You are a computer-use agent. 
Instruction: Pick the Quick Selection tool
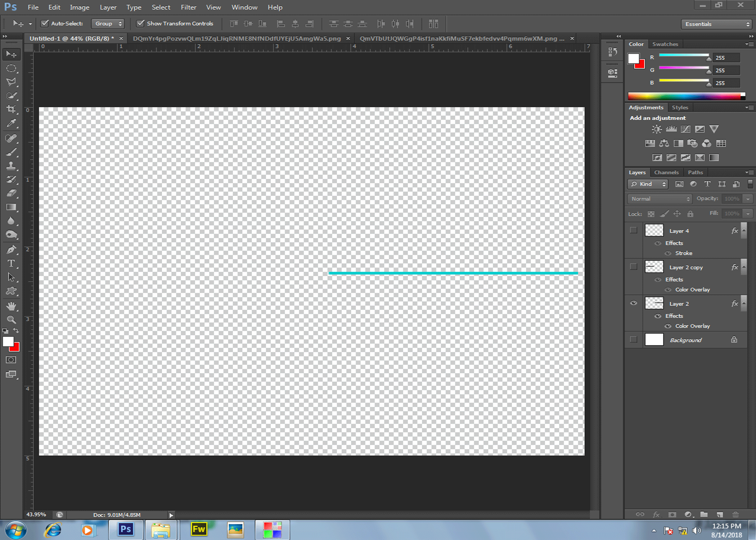(x=11, y=95)
